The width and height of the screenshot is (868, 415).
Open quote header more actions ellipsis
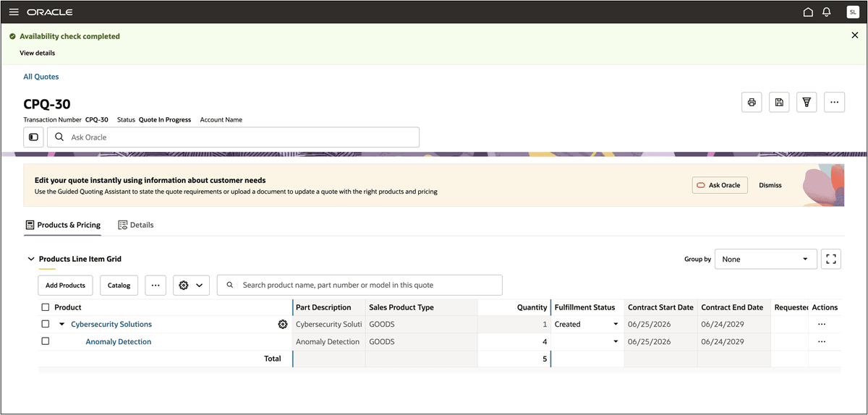[x=834, y=103]
